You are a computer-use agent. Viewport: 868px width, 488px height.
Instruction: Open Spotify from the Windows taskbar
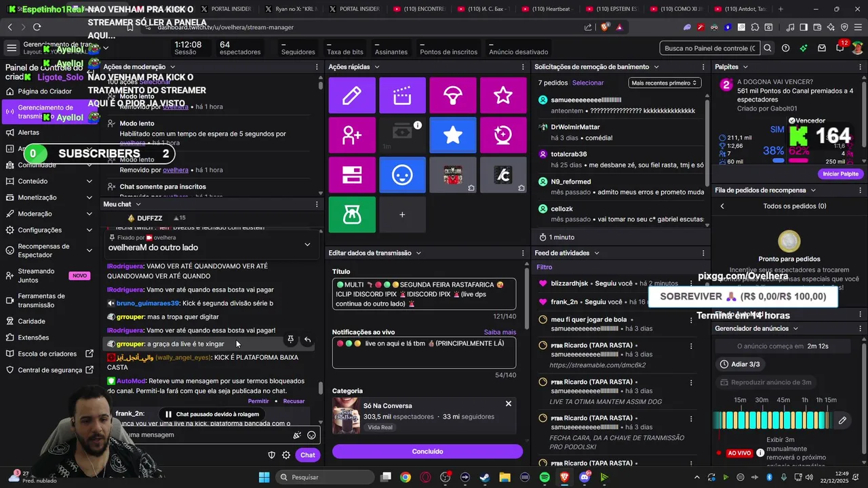click(x=545, y=477)
